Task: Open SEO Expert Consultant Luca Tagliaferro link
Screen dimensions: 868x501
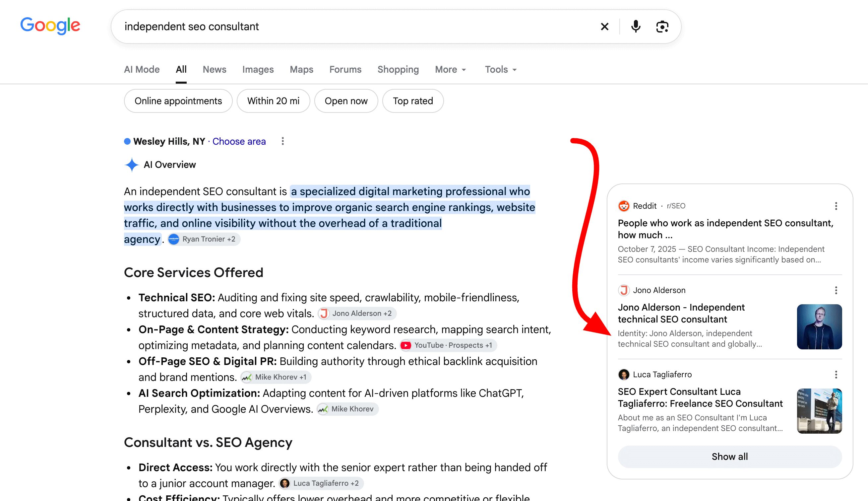Action: click(700, 397)
